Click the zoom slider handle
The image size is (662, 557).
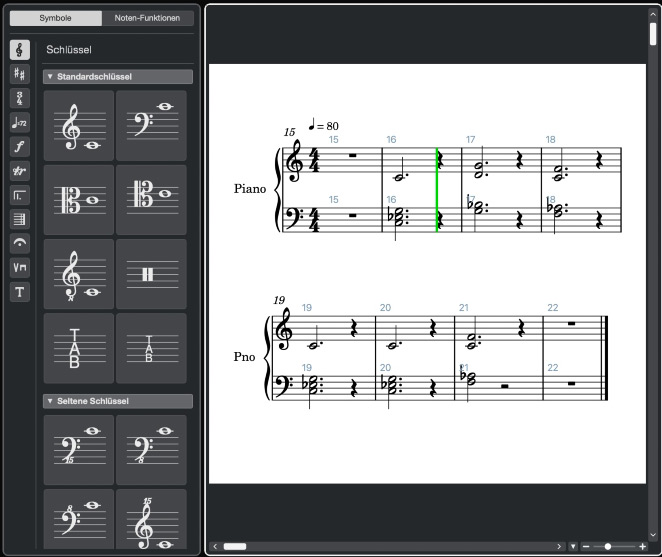point(608,546)
